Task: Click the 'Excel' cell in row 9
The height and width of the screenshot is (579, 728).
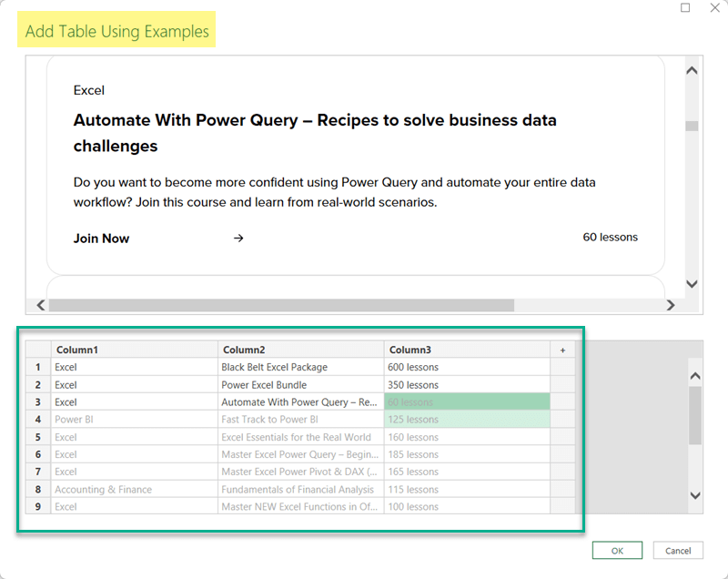Action: click(134, 506)
